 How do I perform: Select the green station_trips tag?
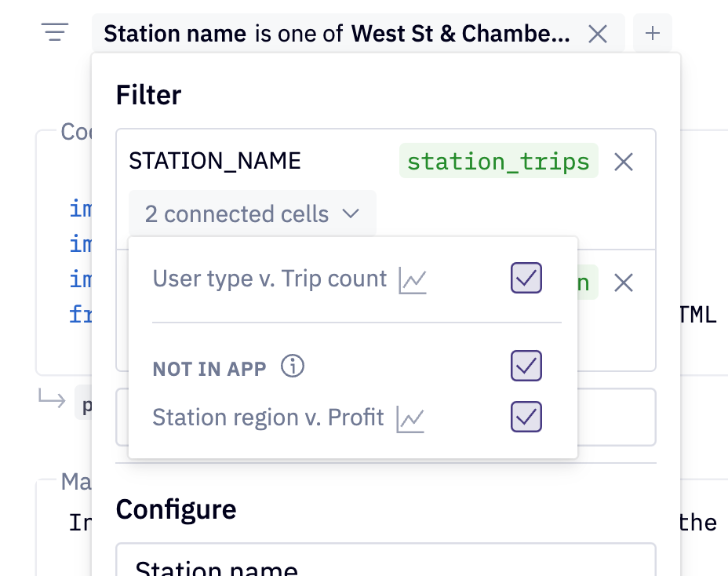coord(498,162)
